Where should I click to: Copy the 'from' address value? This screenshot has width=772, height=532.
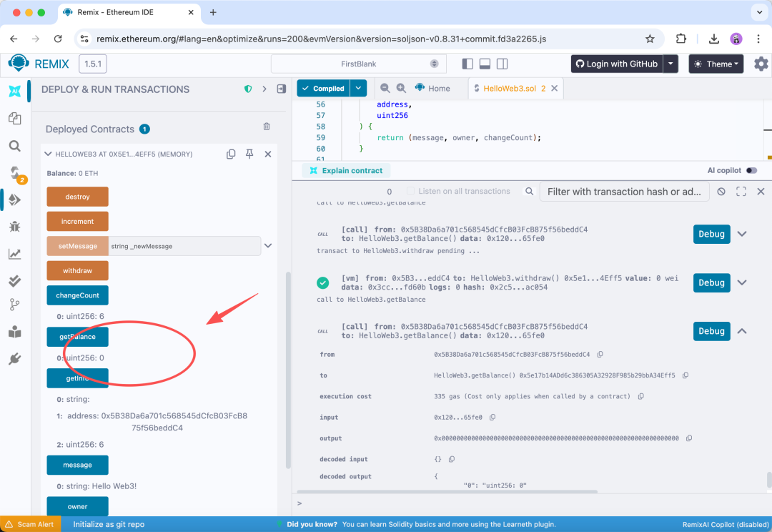(600, 355)
